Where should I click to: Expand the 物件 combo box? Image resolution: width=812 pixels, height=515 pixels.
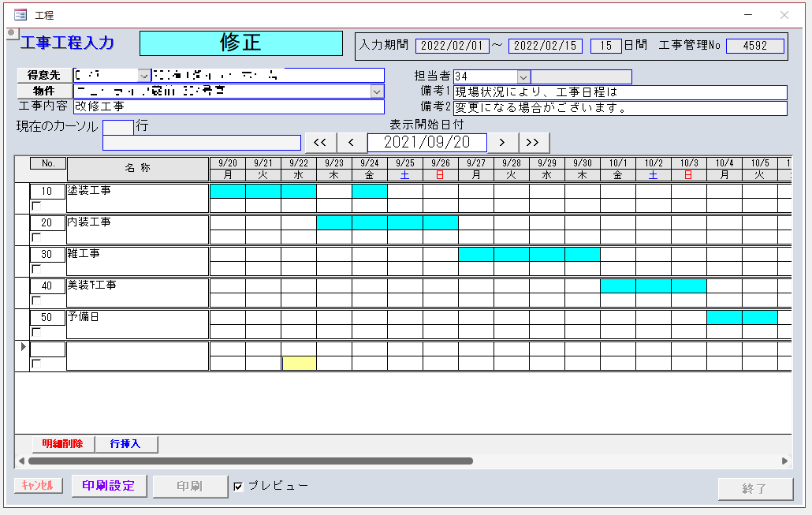pos(377,91)
